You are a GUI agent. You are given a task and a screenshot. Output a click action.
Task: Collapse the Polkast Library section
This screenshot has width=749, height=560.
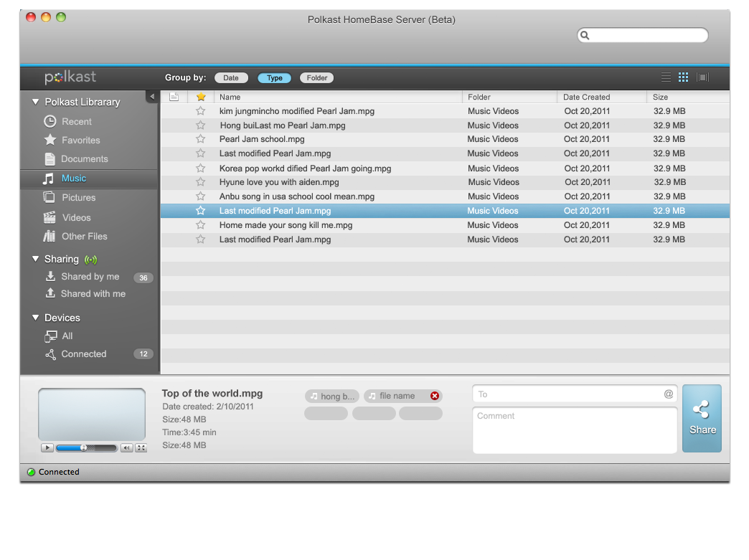[35, 102]
